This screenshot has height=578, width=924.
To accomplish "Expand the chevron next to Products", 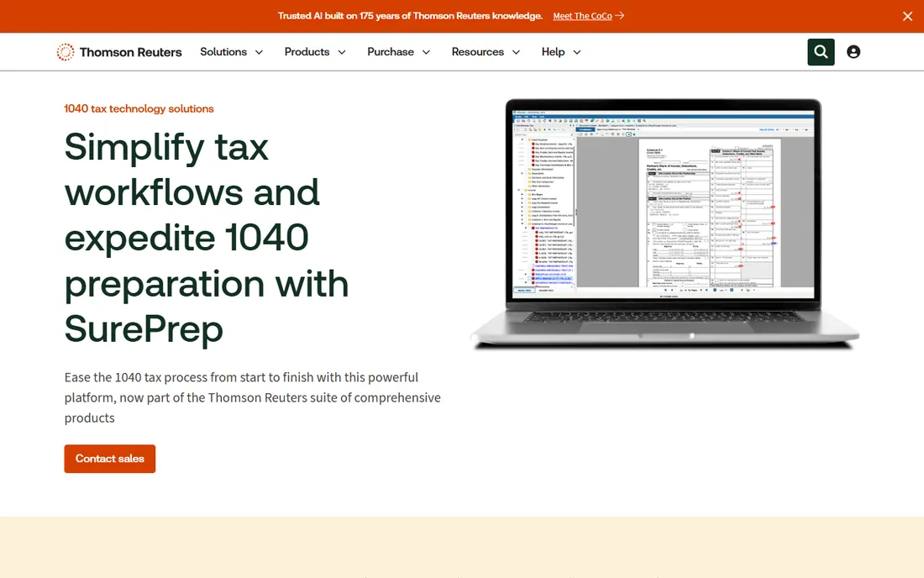I will point(342,52).
